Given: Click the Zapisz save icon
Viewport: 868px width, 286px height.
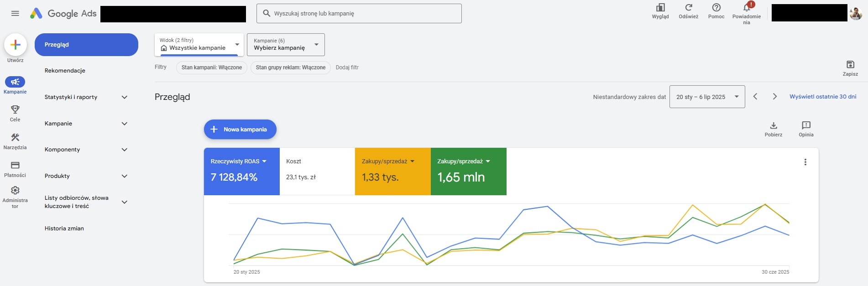Looking at the screenshot, I should coord(850,64).
